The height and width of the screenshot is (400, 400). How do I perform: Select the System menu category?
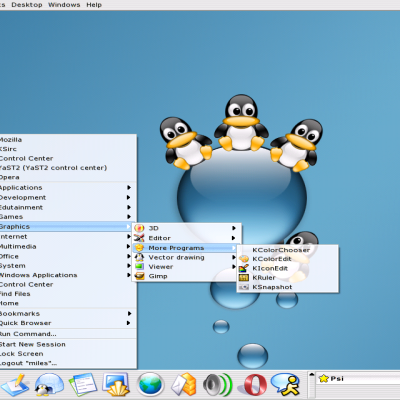pos(66,266)
